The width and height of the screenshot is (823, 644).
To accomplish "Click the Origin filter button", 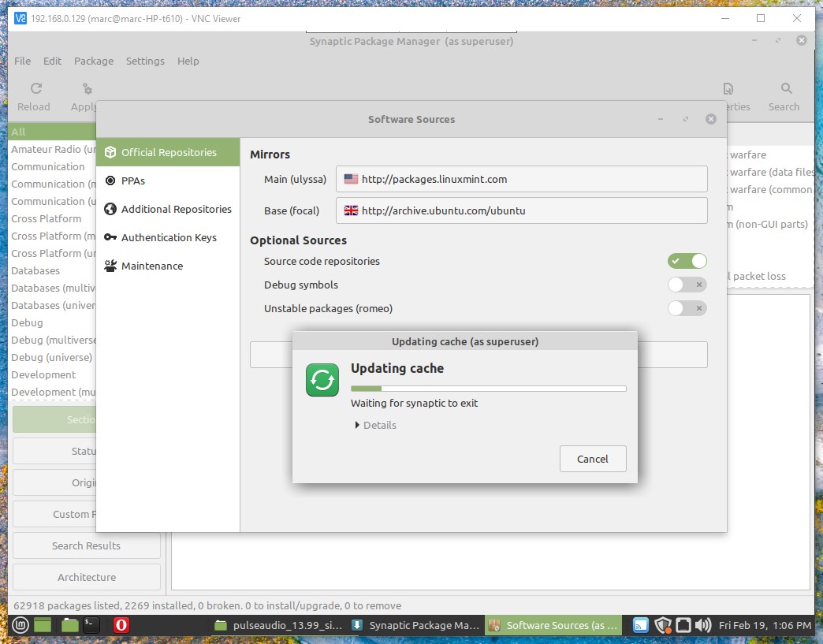I will click(x=54, y=482).
